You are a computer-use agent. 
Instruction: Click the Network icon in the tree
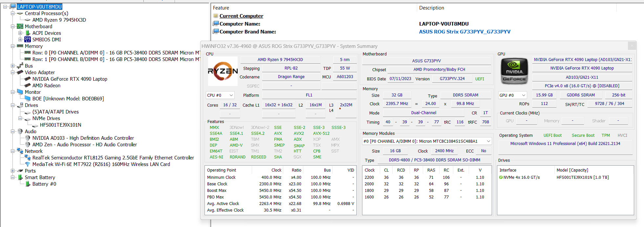tap(20, 151)
